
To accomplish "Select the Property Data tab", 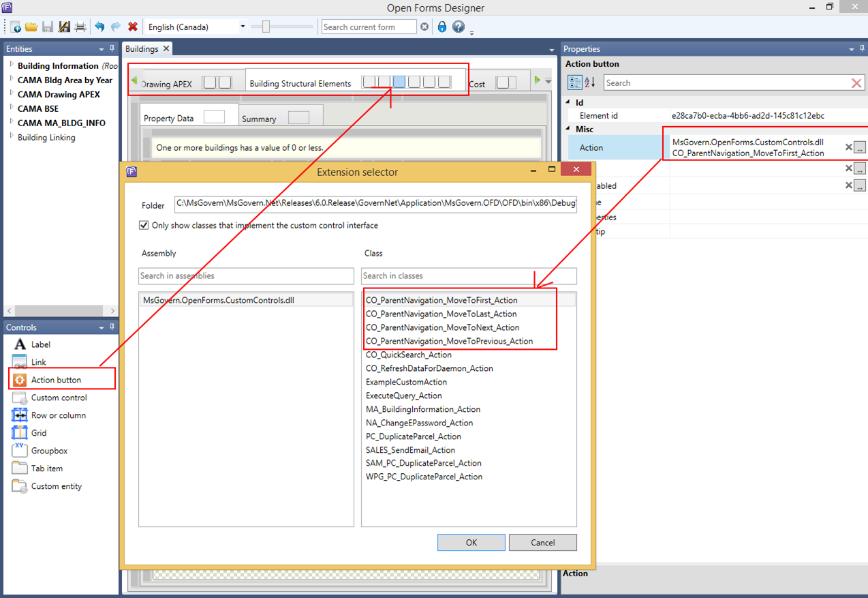I will (x=168, y=118).
